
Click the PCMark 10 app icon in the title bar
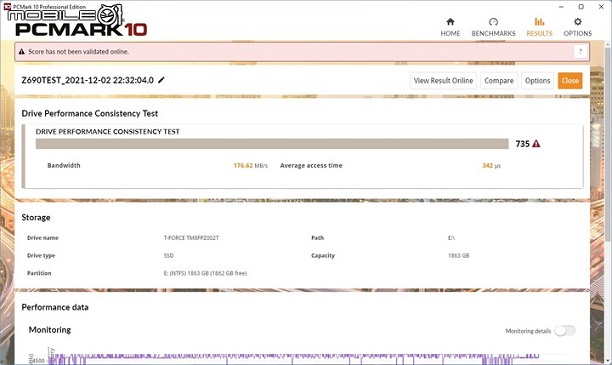(x=7, y=6)
